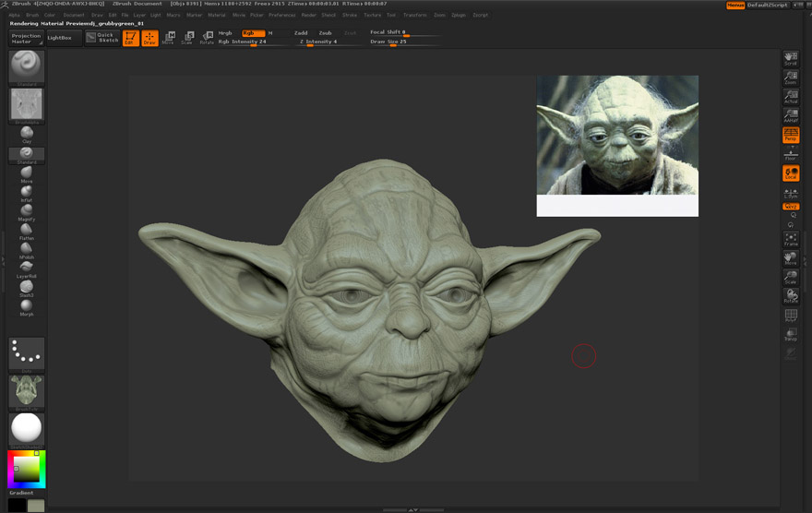The height and width of the screenshot is (513, 812).
Task: Open the Zplugin menu
Action: click(x=459, y=15)
